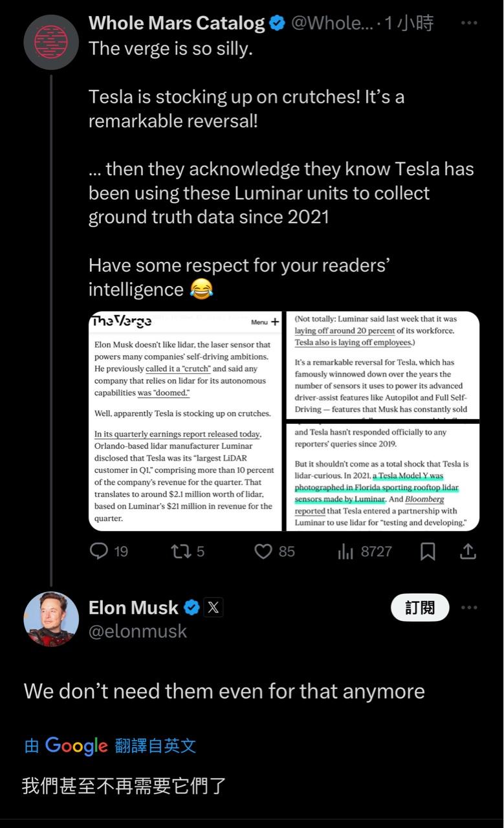The height and width of the screenshot is (828, 504).
Task: Open the left Verge article screenshot
Action: pyautogui.click(x=185, y=421)
